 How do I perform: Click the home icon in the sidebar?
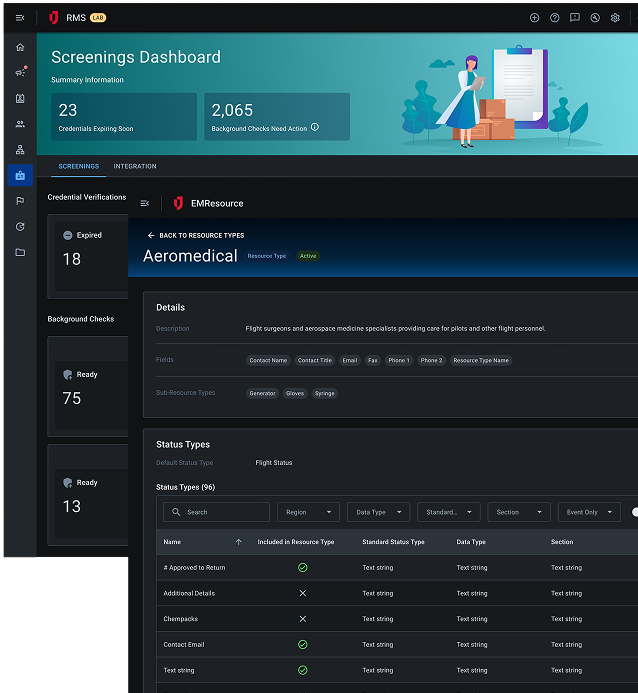tap(20, 47)
